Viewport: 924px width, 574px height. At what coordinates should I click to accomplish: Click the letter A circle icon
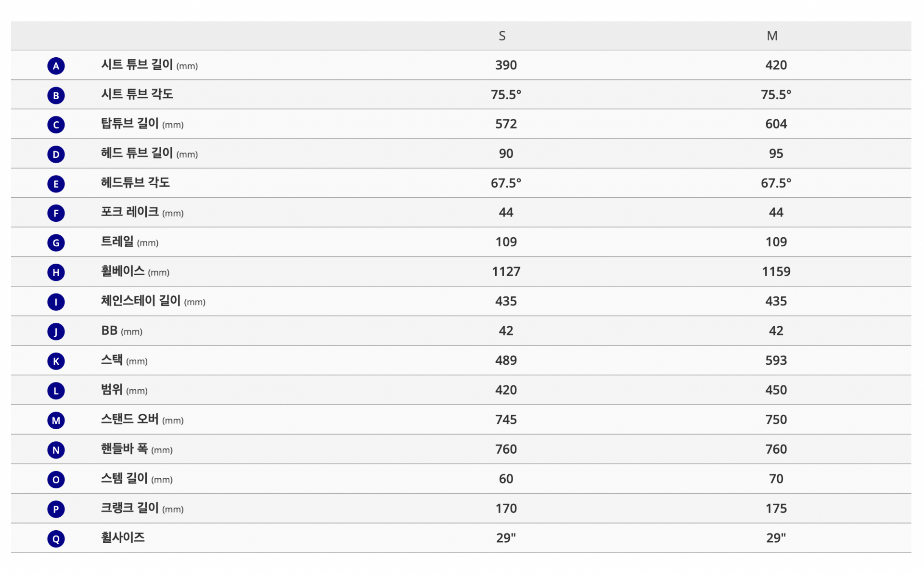(56, 66)
